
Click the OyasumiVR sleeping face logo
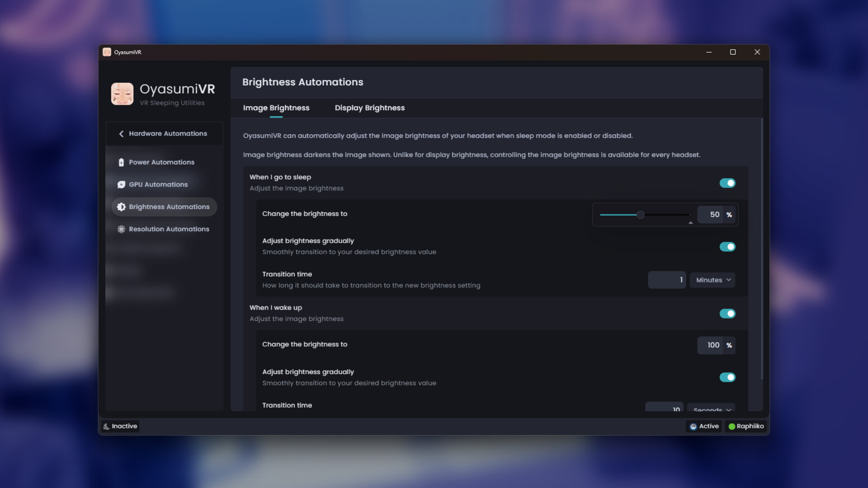coord(122,94)
